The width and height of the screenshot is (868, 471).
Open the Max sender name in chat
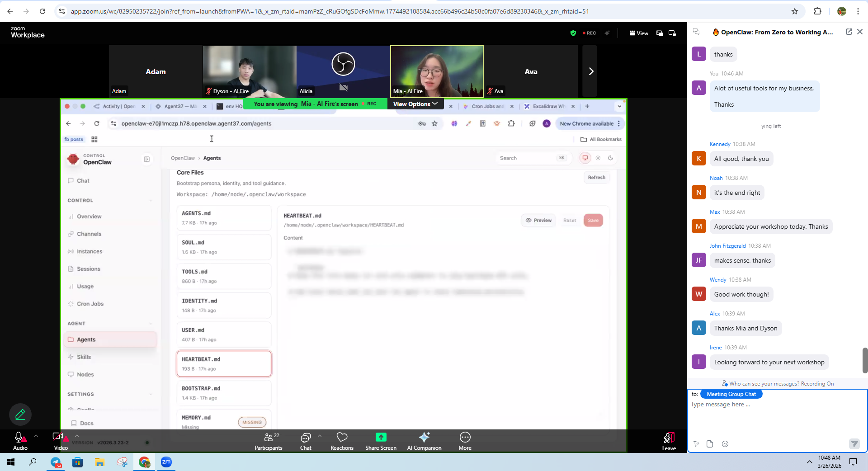point(714,212)
